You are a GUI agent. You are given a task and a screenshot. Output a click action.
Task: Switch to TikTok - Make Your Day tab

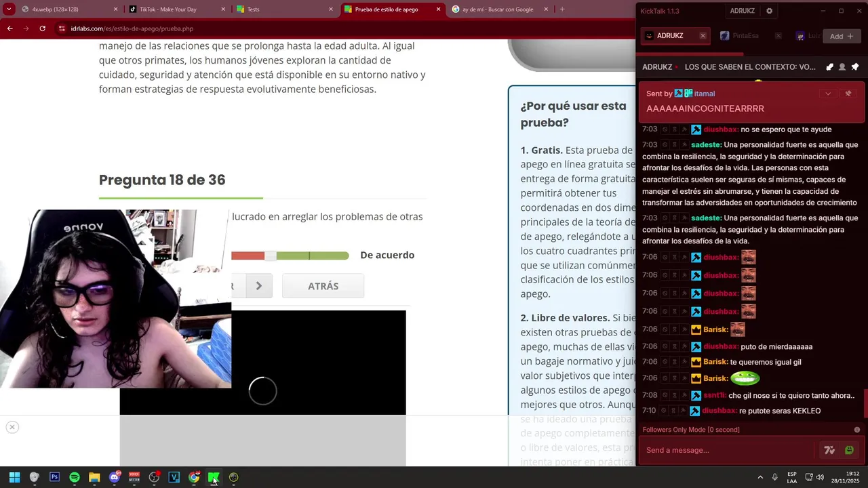176,9
